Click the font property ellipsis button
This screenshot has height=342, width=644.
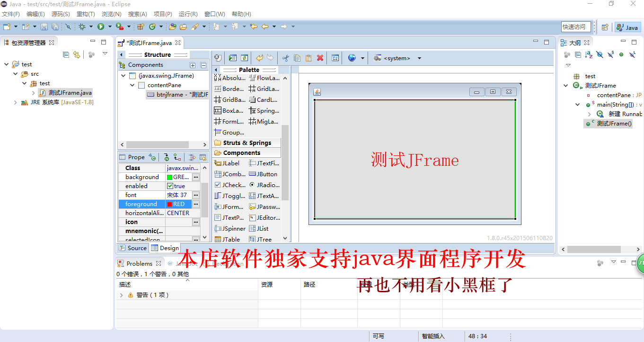click(195, 195)
